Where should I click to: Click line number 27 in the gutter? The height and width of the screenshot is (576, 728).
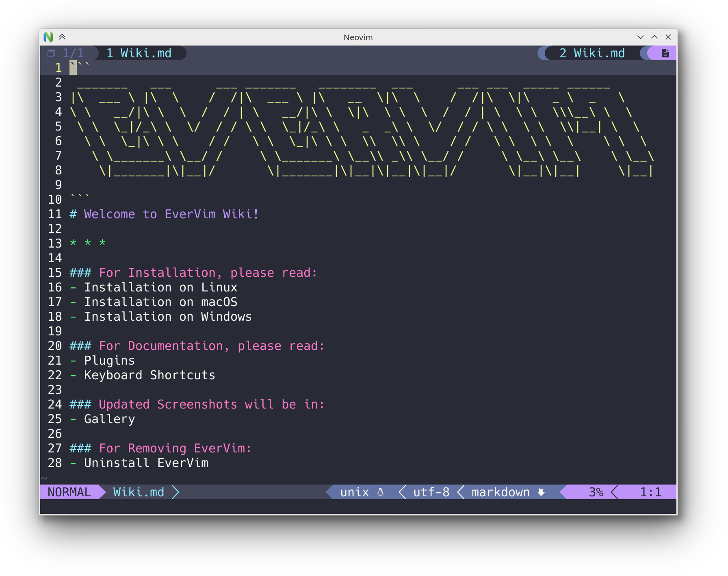click(x=55, y=448)
